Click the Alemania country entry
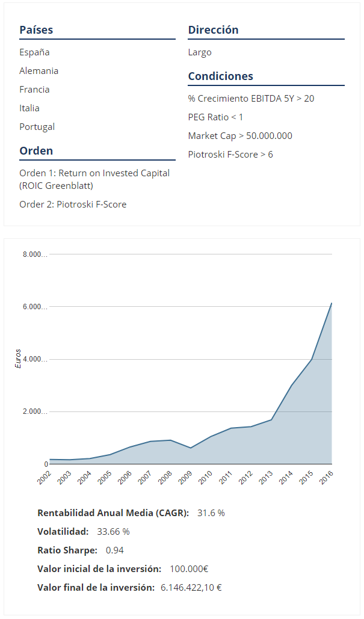364x619 pixels. coord(39,71)
